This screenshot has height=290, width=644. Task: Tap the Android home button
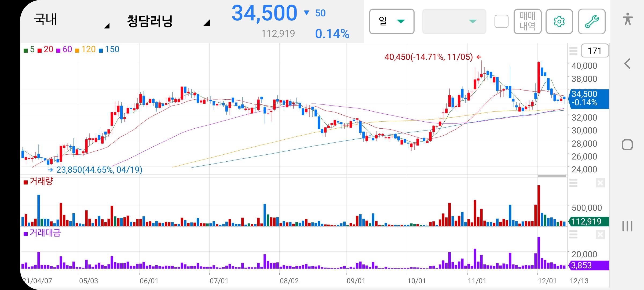click(x=627, y=145)
